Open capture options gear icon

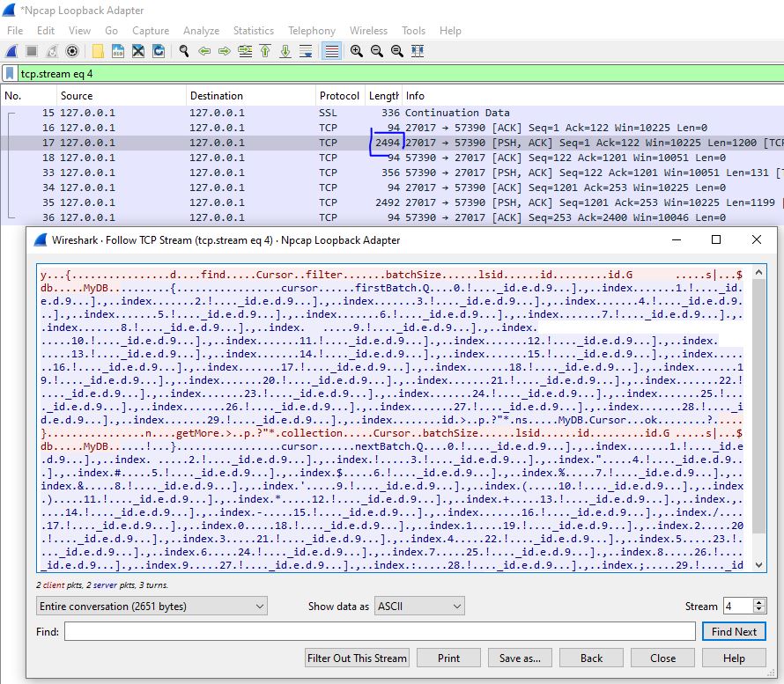tap(72, 51)
